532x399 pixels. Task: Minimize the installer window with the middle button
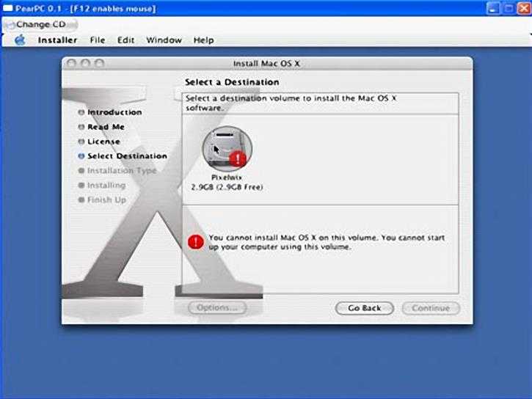pyautogui.click(x=86, y=63)
